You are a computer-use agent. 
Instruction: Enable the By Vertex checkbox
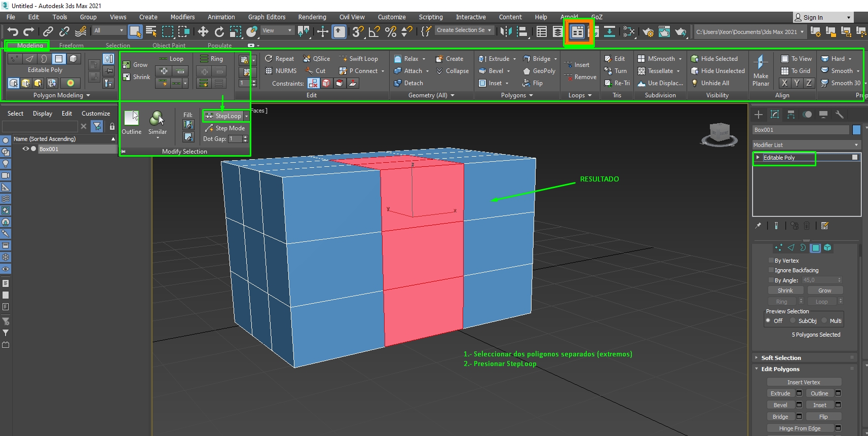click(x=771, y=261)
